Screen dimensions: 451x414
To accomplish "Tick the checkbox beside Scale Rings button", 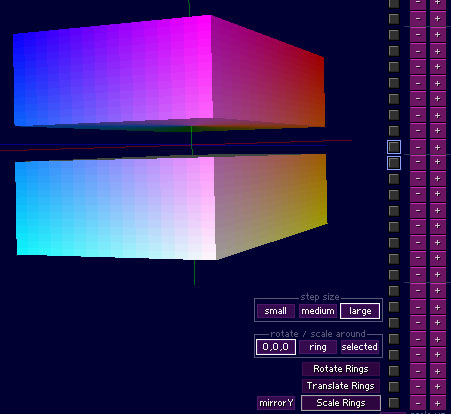I will tap(394, 403).
